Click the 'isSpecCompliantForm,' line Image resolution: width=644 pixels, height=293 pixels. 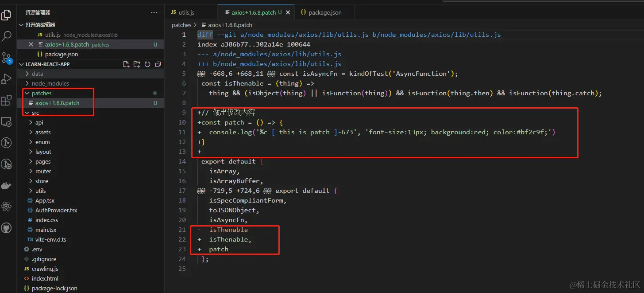point(248,200)
